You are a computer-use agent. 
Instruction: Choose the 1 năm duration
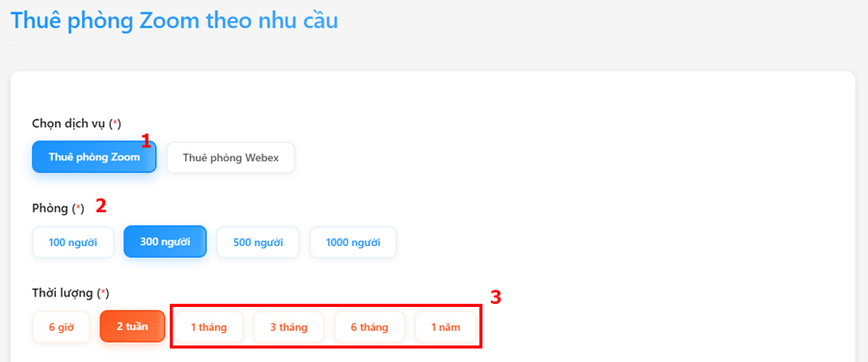[446, 326]
